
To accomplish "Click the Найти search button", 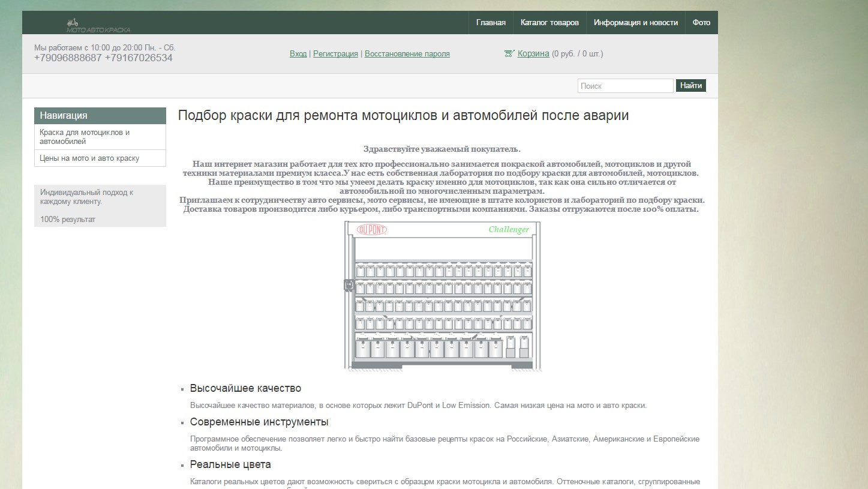I will [x=691, y=86].
